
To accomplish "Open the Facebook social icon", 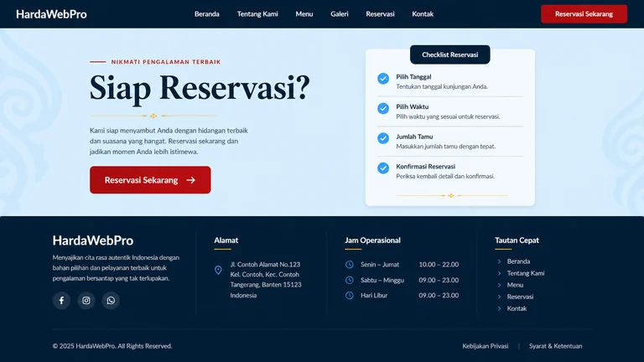I will tap(61, 301).
